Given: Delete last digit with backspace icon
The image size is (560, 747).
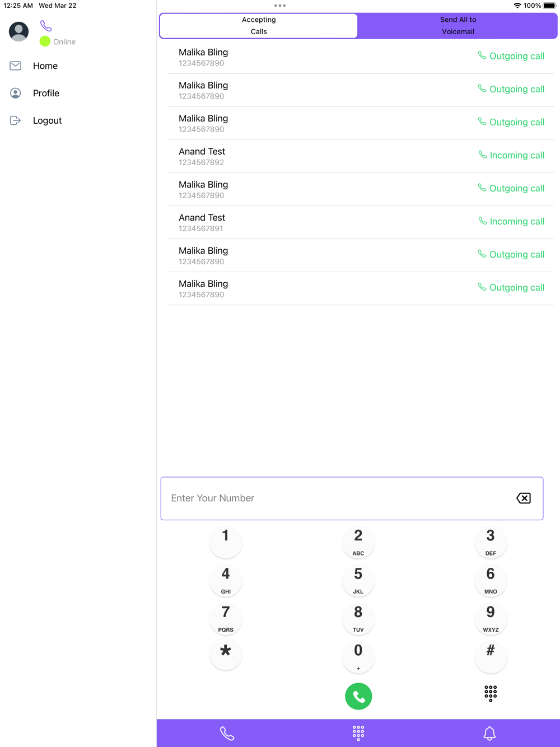Looking at the screenshot, I should [524, 498].
